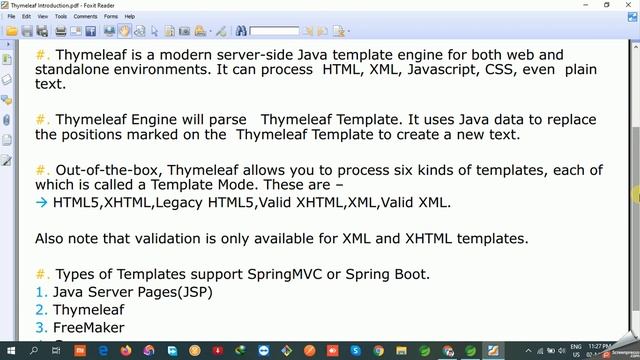640x360 pixels.
Task: Open the Forms menu
Action: tap(111, 16)
